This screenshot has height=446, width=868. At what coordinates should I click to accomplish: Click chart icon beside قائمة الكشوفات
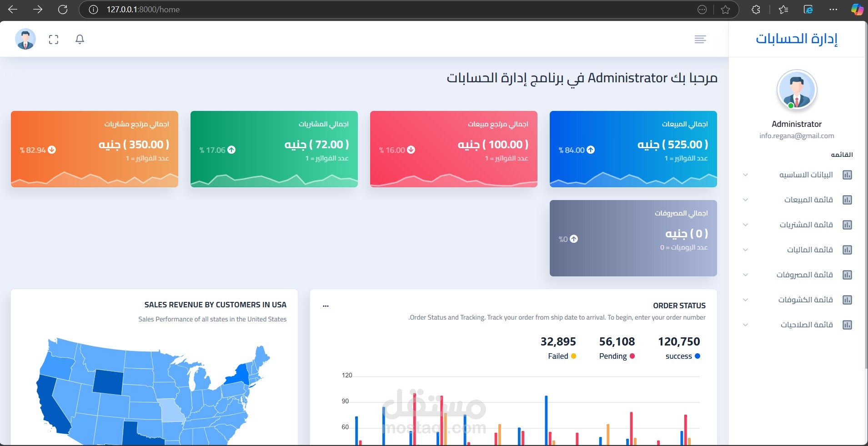tap(847, 300)
